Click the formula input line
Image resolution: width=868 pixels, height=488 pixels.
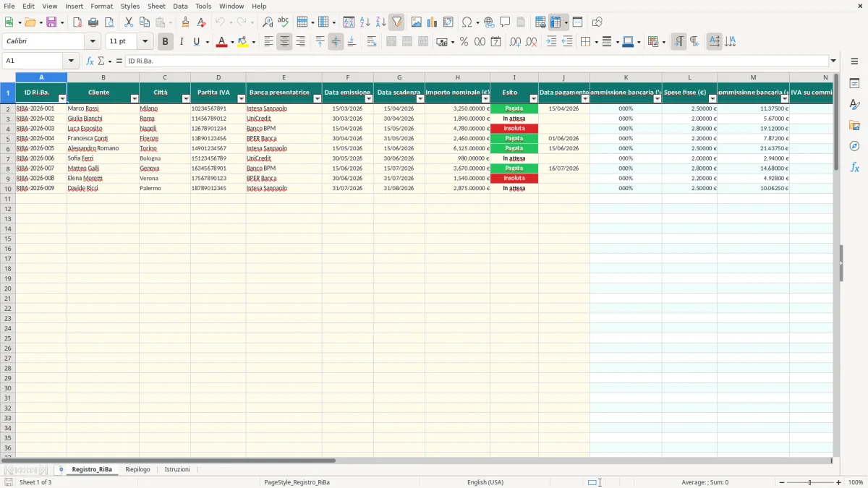tap(476, 61)
